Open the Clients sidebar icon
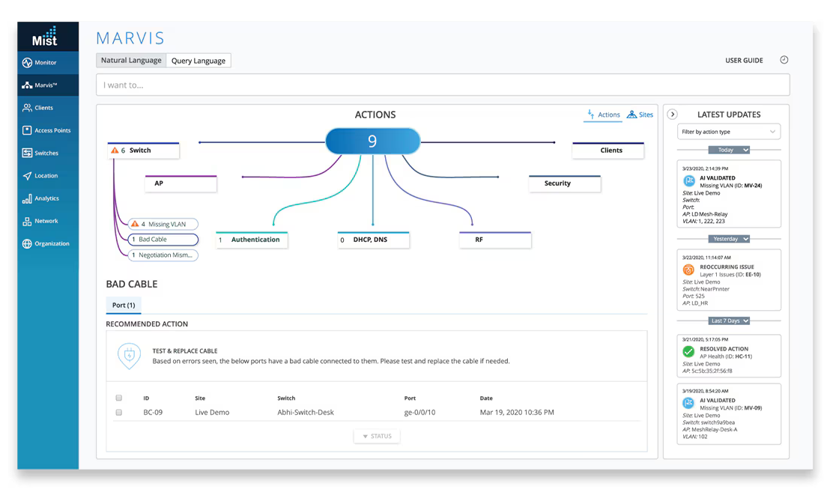The image size is (836, 504). coord(27,108)
